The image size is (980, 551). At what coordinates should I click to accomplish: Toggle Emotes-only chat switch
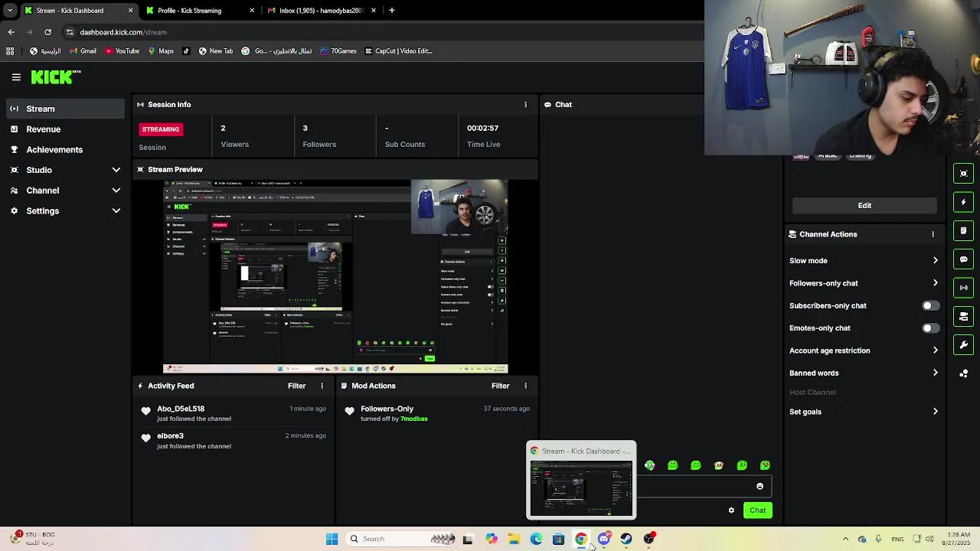930,328
